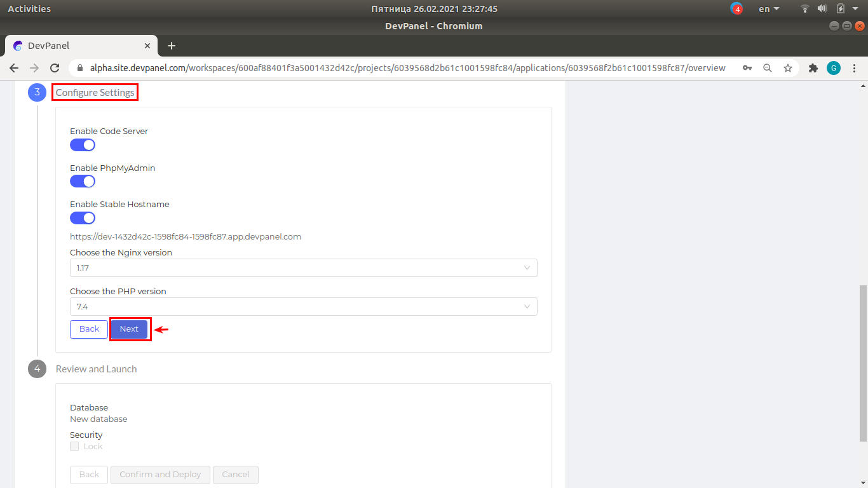This screenshot has width=868, height=488.
Task: Turn off the Enable PhpMyAdmin switch
Action: pyautogui.click(x=82, y=181)
